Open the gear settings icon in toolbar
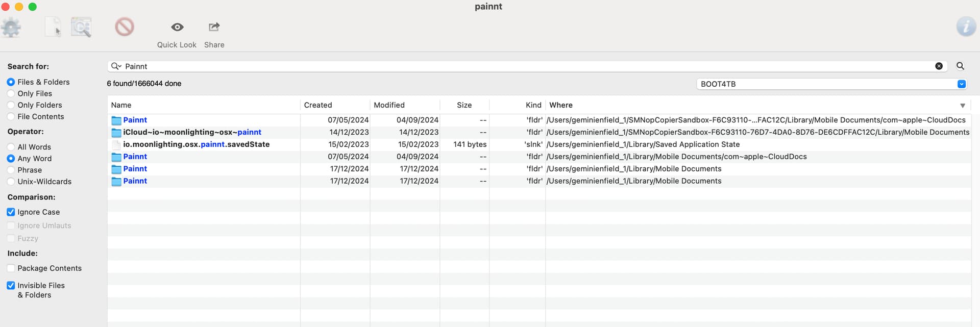 point(11,28)
